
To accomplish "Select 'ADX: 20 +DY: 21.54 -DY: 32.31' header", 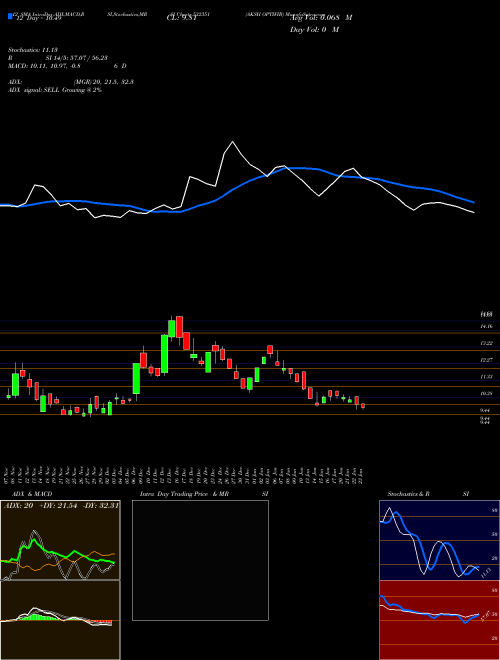I will pyautogui.click(x=61, y=505).
